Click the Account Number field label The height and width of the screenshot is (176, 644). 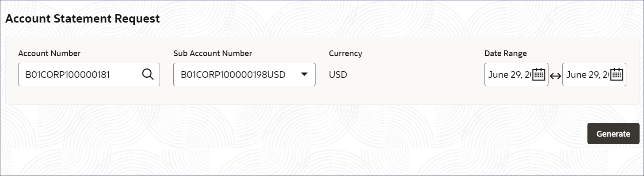click(50, 54)
